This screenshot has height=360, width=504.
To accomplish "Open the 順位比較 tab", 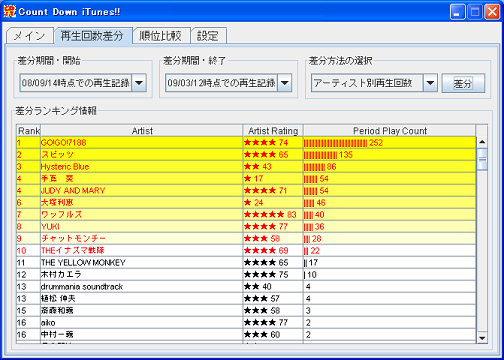I will 161,36.
